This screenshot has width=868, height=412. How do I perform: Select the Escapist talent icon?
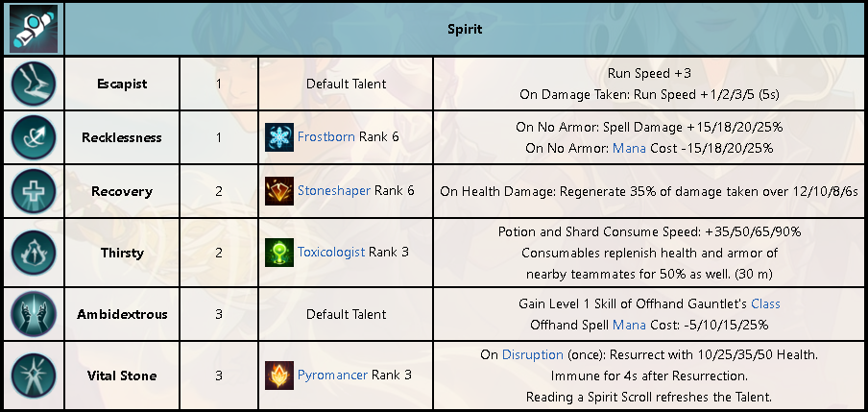pos(34,84)
